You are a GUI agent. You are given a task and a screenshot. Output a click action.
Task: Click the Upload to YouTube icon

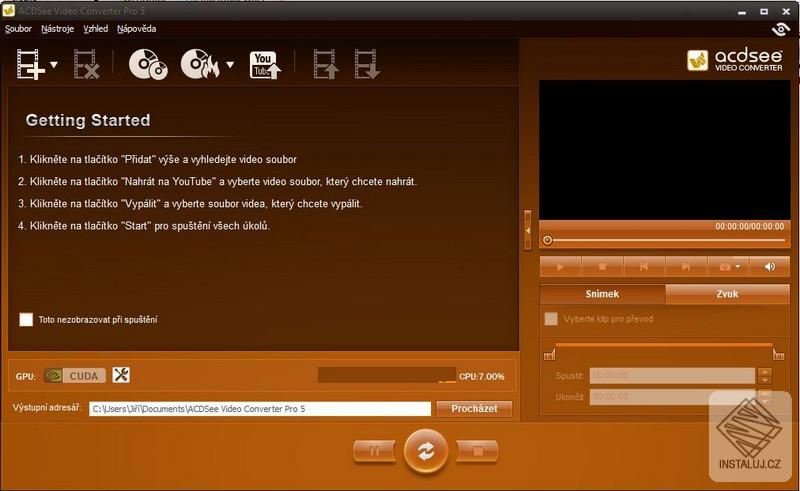click(x=265, y=65)
